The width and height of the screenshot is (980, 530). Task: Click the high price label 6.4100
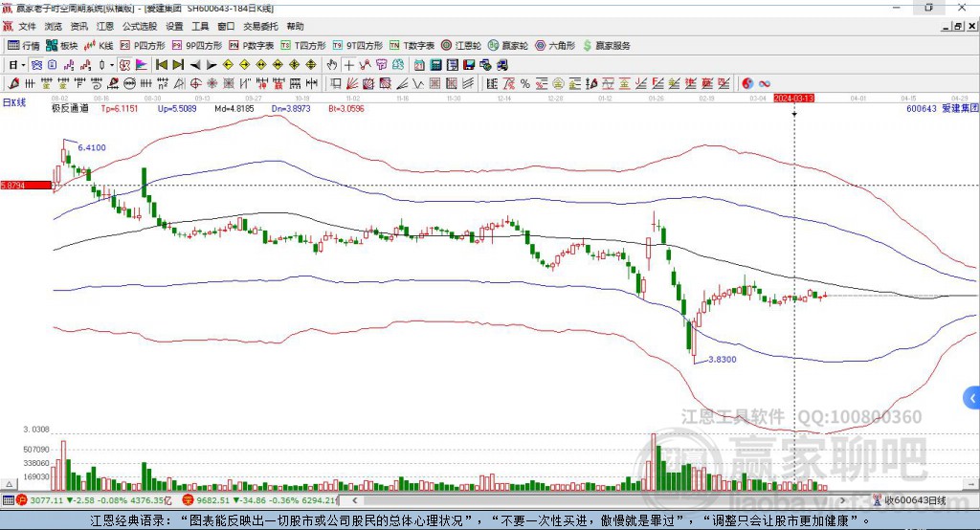[x=92, y=147]
